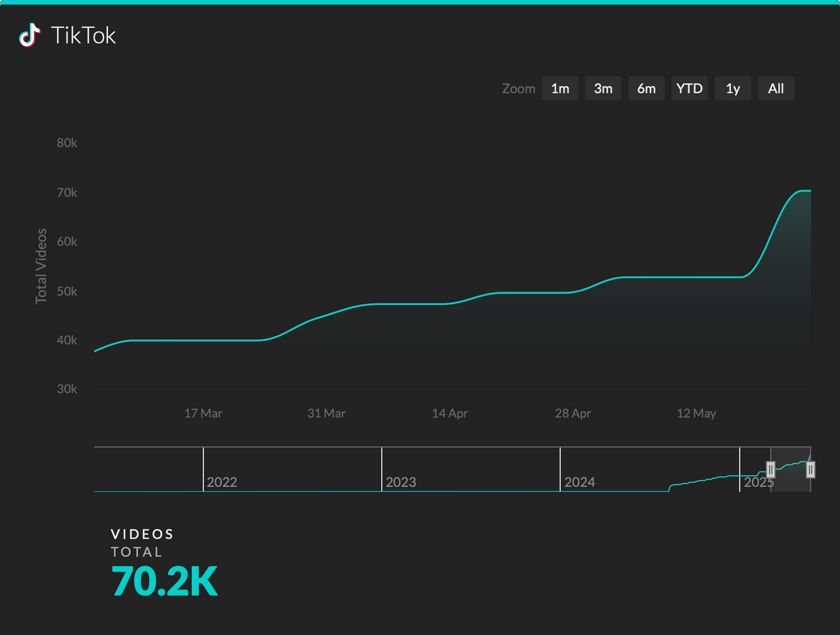Click the VIDEOS TOTAL label
The image size is (840, 635).
[x=142, y=543]
